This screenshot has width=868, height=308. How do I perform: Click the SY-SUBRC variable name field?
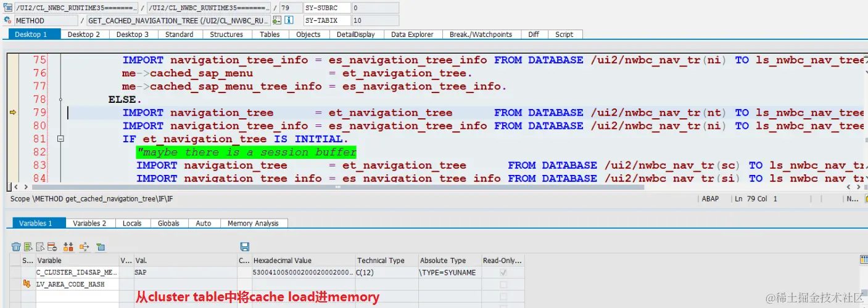coord(327,8)
